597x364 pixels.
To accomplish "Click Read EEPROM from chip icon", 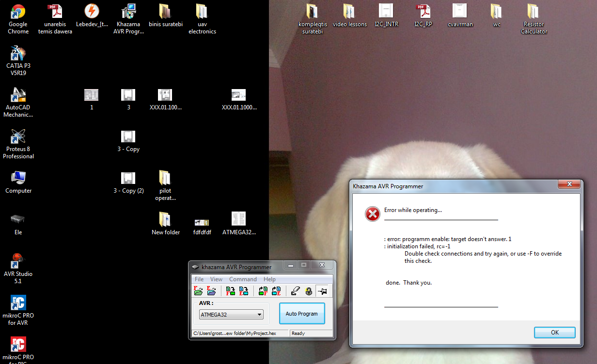I will pyautogui.click(x=276, y=291).
